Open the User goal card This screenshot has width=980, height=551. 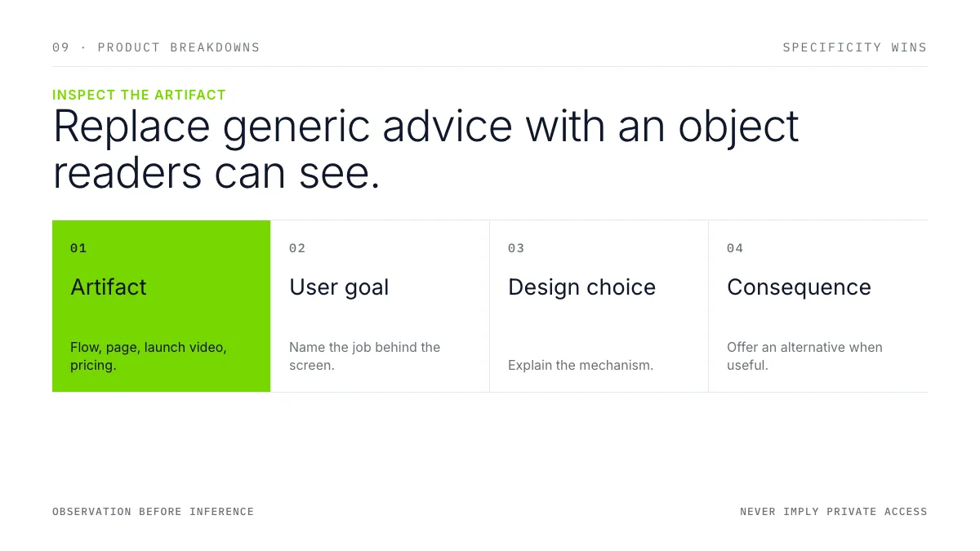click(x=381, y=306)
